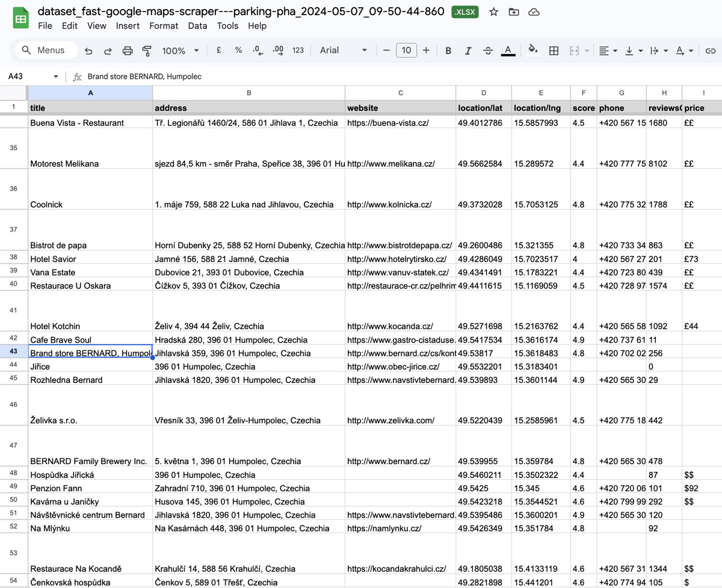Open the borders tool
The width and height of the screenshot is (722, 588).
(x=554, y=51)
